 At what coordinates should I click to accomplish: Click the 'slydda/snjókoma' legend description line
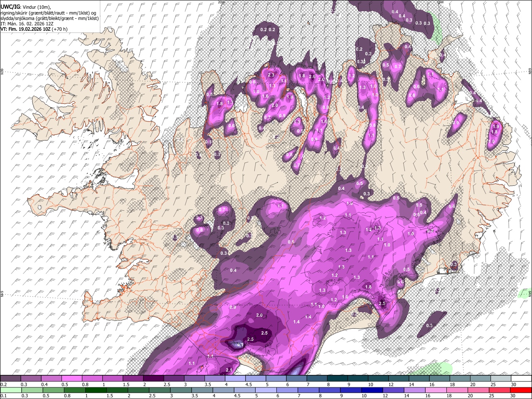49,18
